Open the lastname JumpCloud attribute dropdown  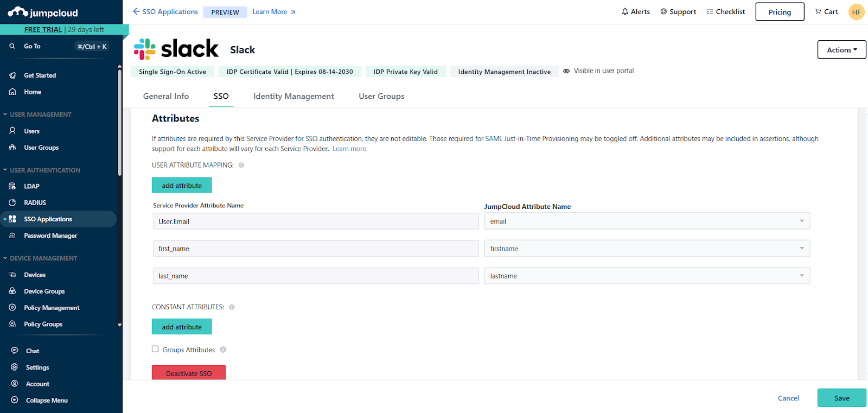(x=647, y=276)
